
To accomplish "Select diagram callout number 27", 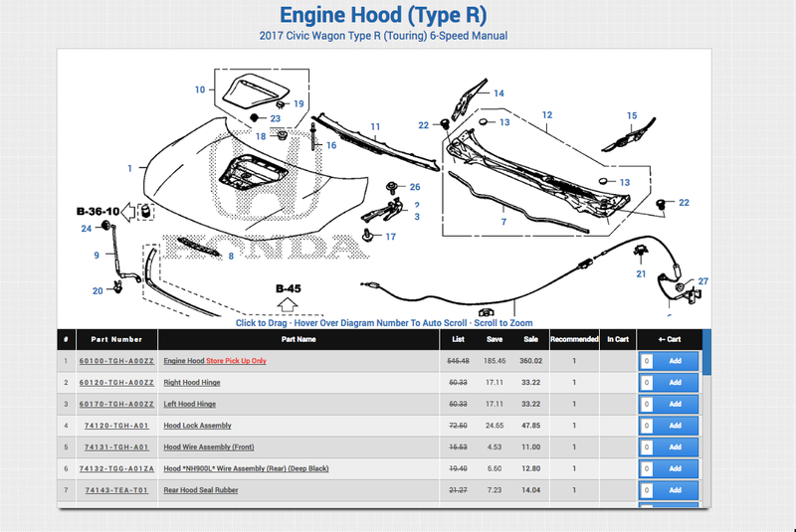I will [702, 281].
